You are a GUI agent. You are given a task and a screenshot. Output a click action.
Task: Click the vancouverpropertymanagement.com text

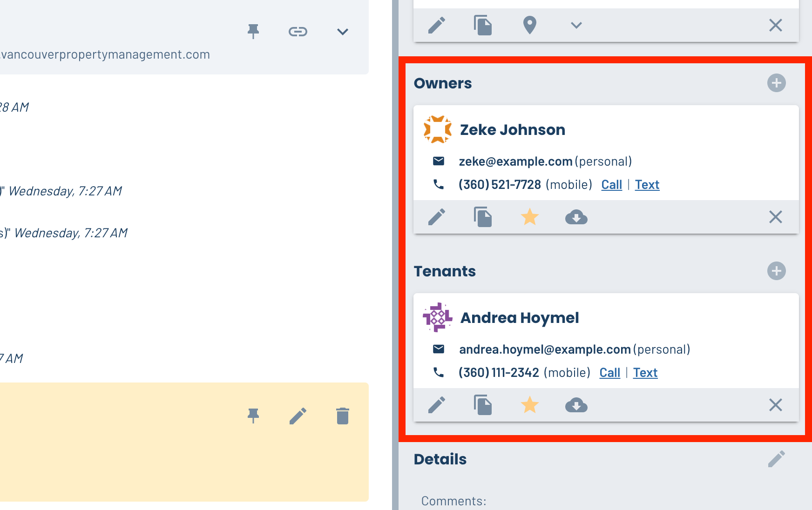[105, 55]
